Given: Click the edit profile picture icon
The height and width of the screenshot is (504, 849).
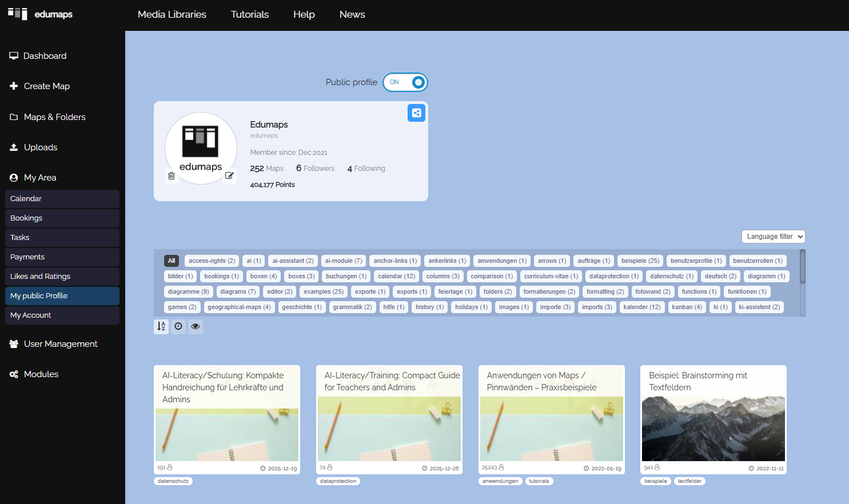Looking at the screenshot, I should 229,176.
